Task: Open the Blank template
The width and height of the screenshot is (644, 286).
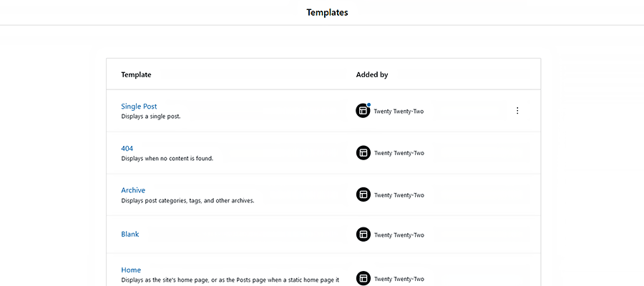Action: tap(130, 234)
